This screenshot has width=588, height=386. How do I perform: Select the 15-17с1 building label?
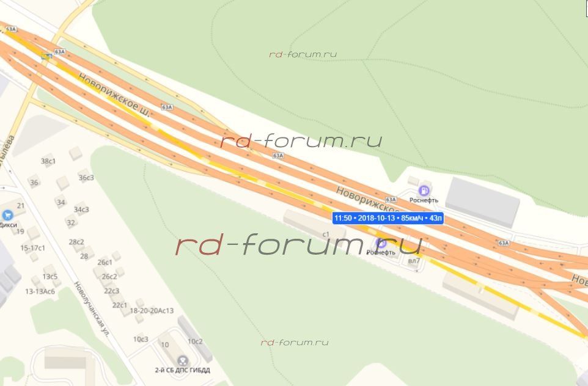click(x=32, y=248)
